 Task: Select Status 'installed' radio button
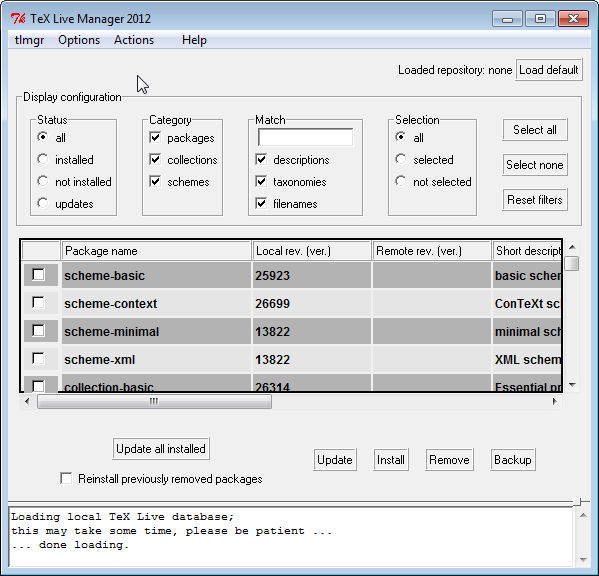43,159
